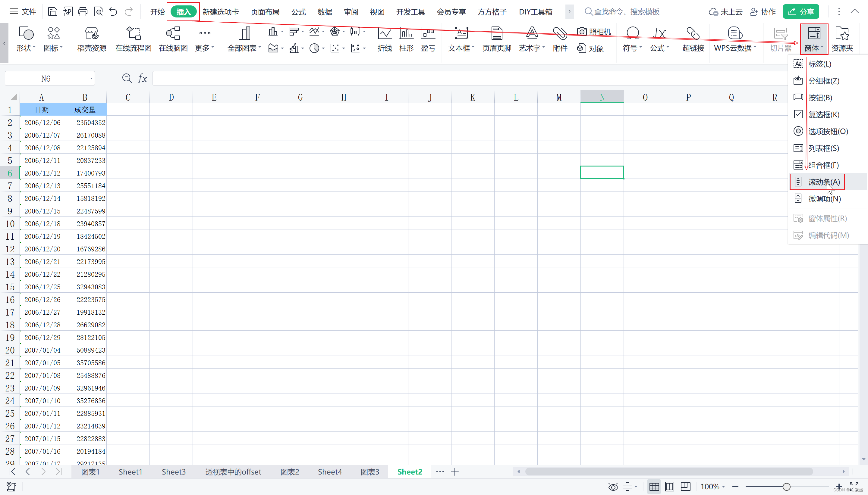Open the 图标 icons gallery
Image resolution: width=868 pixels, height=495 pixels.
[x=53, y=39]
